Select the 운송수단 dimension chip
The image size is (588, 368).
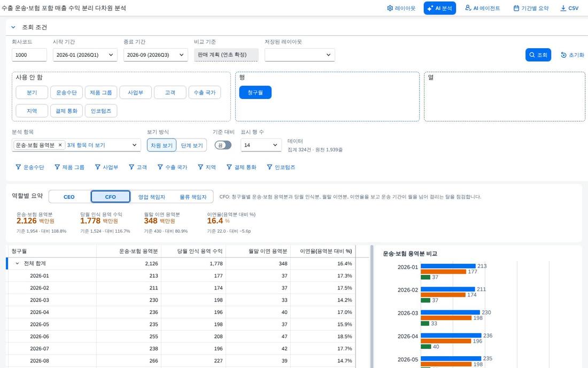(66, 93)
